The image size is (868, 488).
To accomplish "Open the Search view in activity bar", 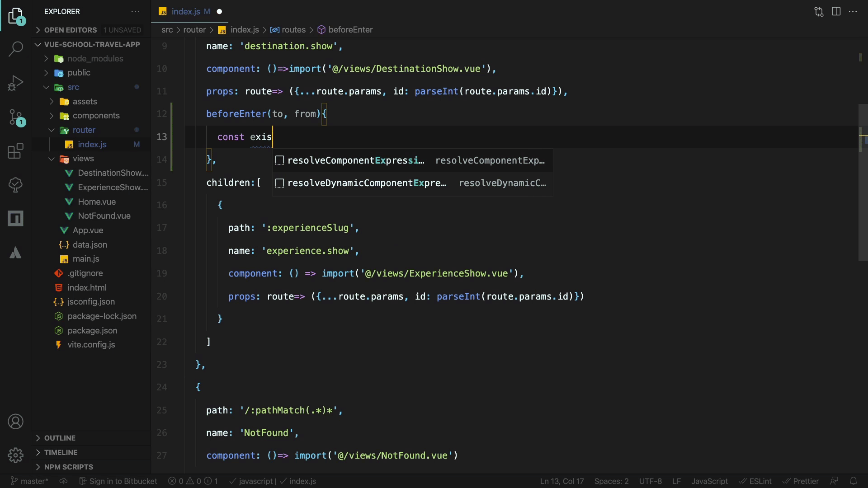I will (x=16, y=49).
